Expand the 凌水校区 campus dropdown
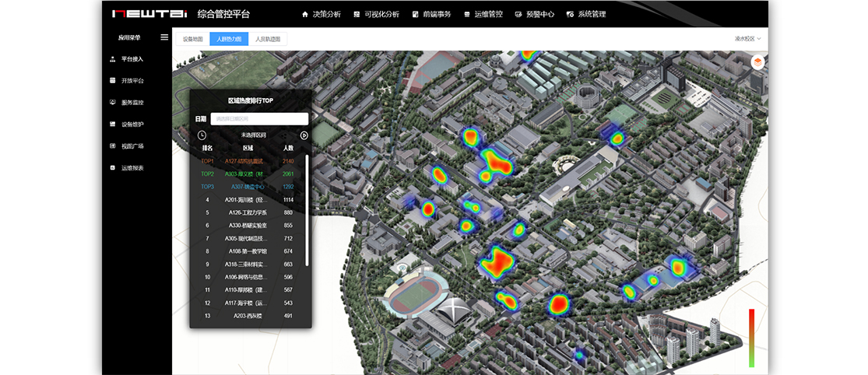Image resolution: width=868 pixels, height=375 pixels. 747,38
